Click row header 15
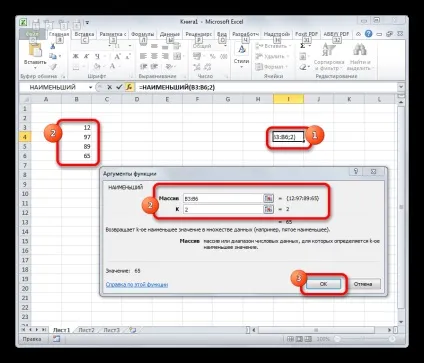This screenshot has height=363, width=424. pyautogui.click(x=25, y=241)
